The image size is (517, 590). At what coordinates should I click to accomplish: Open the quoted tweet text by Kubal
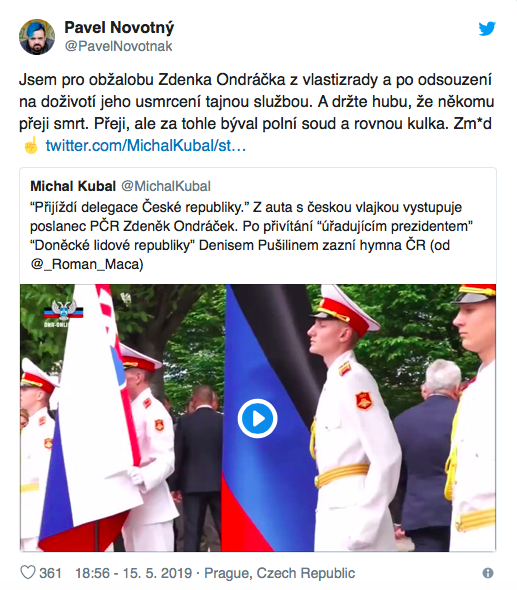[251, 236]
